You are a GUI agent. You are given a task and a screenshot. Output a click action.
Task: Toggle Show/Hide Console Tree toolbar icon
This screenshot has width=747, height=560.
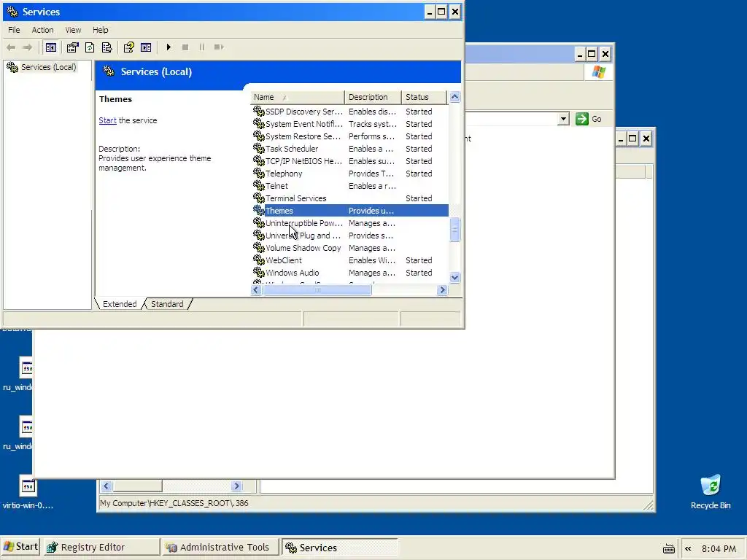(x=50, y=47)
